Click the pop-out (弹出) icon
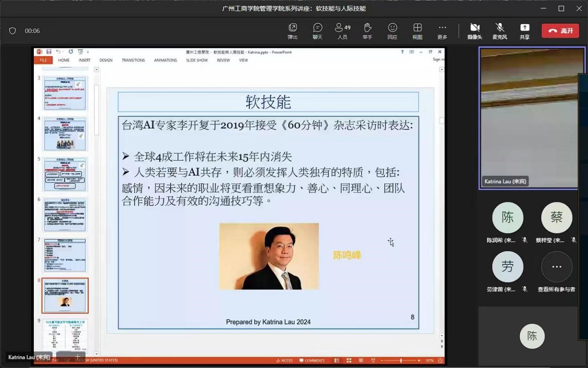Screen dimensions: 588x368 pos(293,31)
